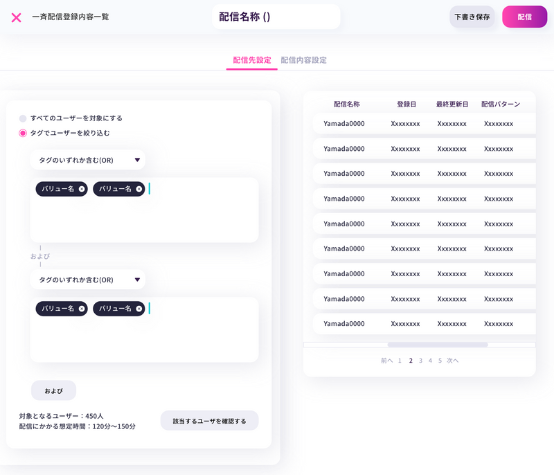
Task: Go to next page with 次へ
Action: pos(453,360)
